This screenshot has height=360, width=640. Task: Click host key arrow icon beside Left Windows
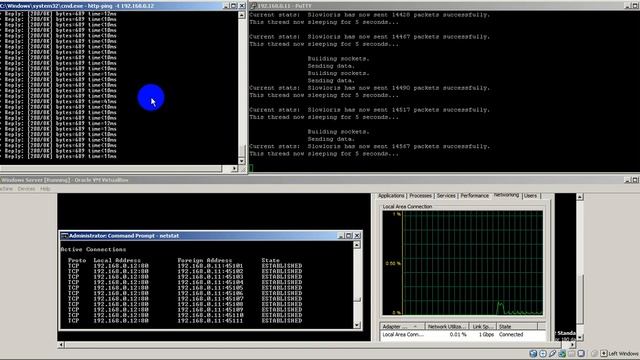[604, 353]
